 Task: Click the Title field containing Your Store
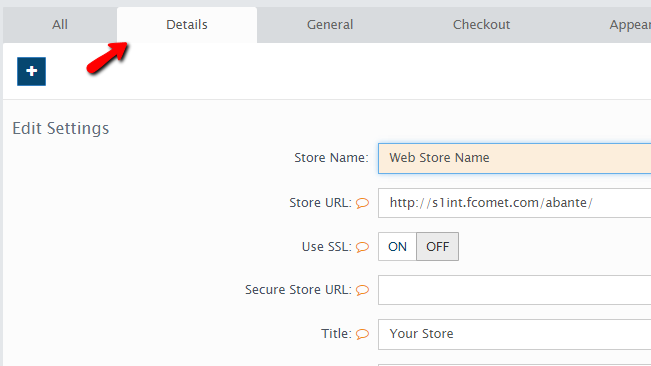[514, 334]
